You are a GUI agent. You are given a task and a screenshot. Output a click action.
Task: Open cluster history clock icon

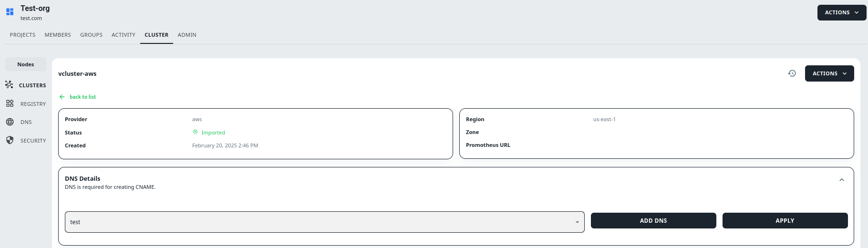click(x=792, y=73)
